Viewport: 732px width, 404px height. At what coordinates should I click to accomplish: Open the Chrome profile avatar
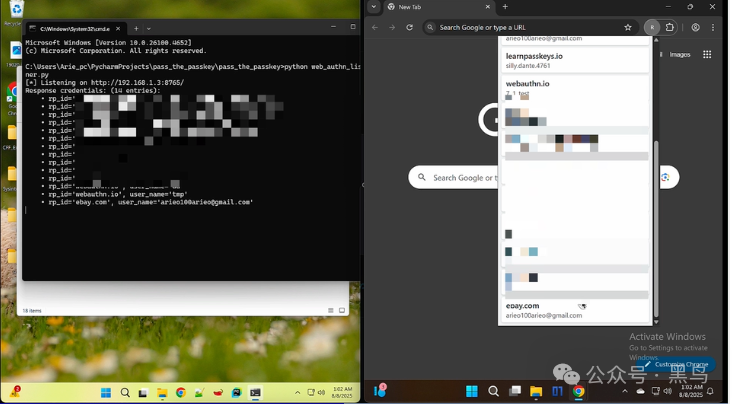pyautogui.click(x=696, y=28)
